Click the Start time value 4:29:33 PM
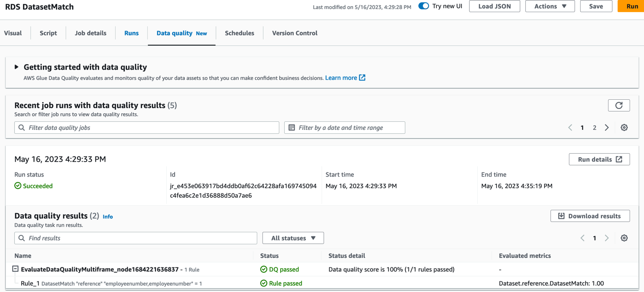The image size is (644, 292). click(361, 186)
